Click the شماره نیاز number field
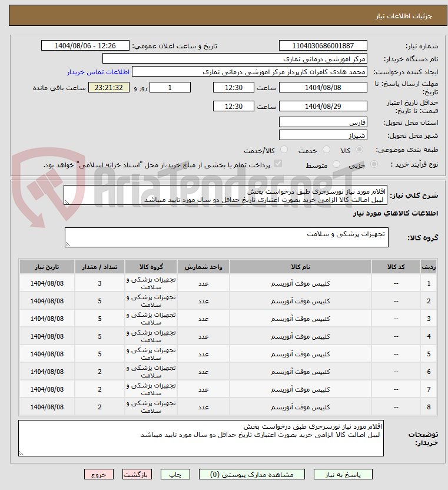This screenshot has height=490, width=448. coord(323,45)
